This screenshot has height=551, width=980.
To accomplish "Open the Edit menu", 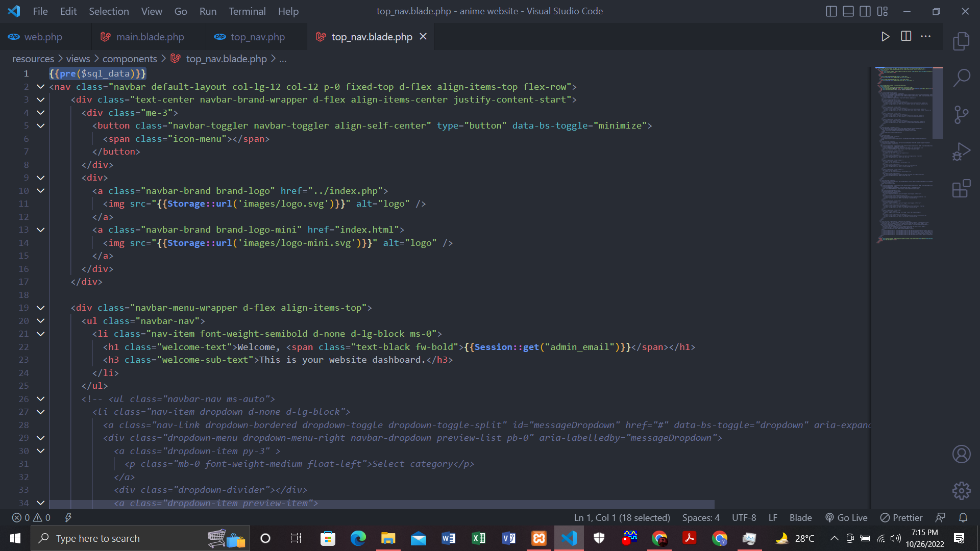I will point(68,11).
